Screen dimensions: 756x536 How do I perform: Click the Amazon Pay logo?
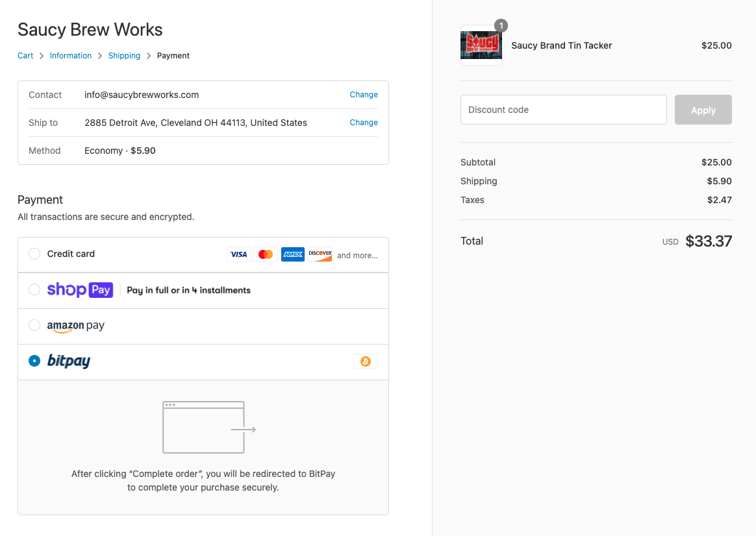[x=76, y=326]
